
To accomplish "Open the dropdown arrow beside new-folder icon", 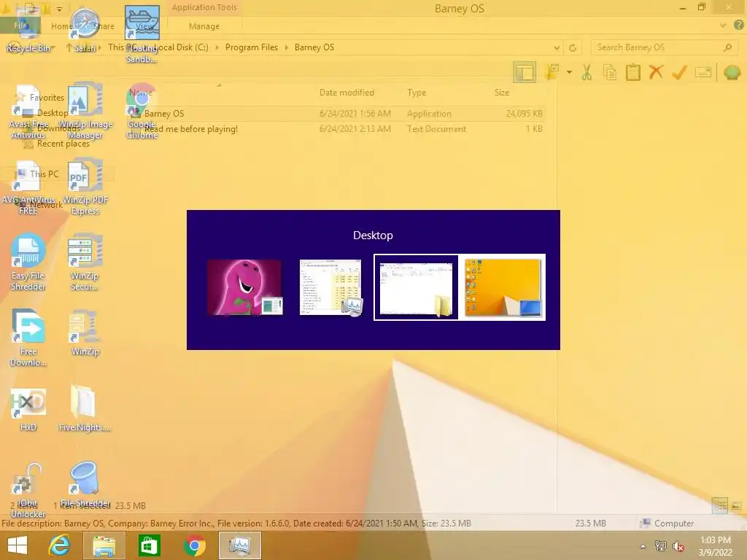I will point(569,72).
